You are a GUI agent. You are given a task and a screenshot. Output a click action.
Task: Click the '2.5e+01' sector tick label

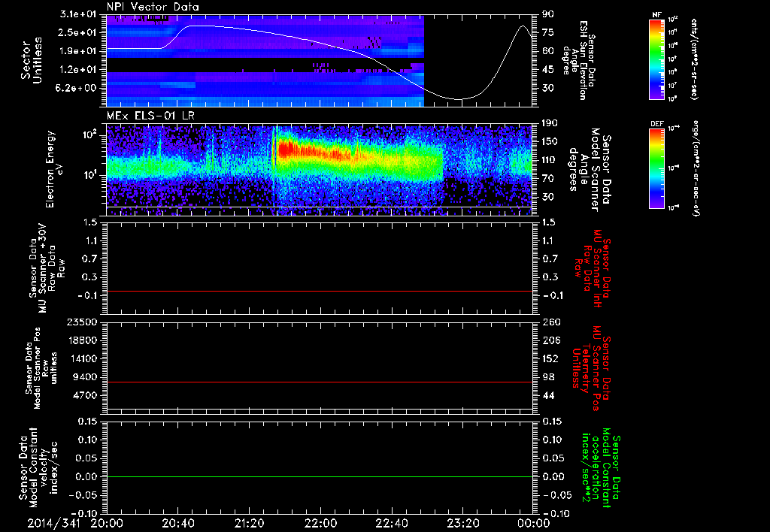77,32
